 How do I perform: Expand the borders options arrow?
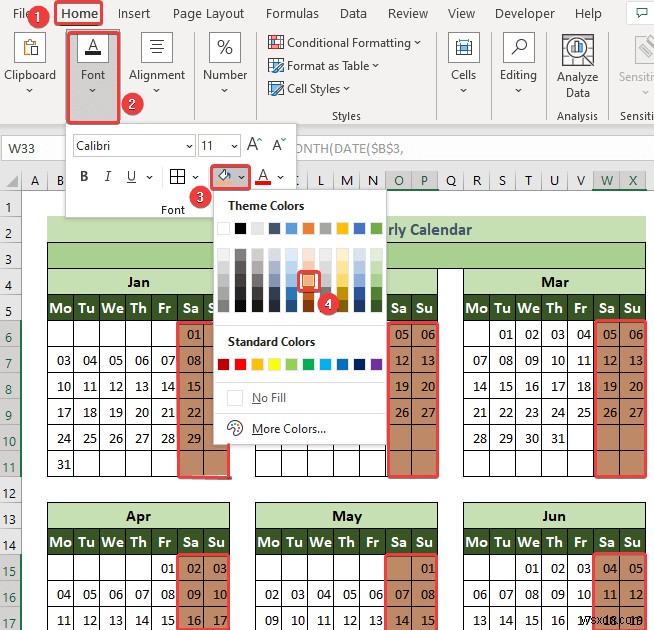point(195,177)
